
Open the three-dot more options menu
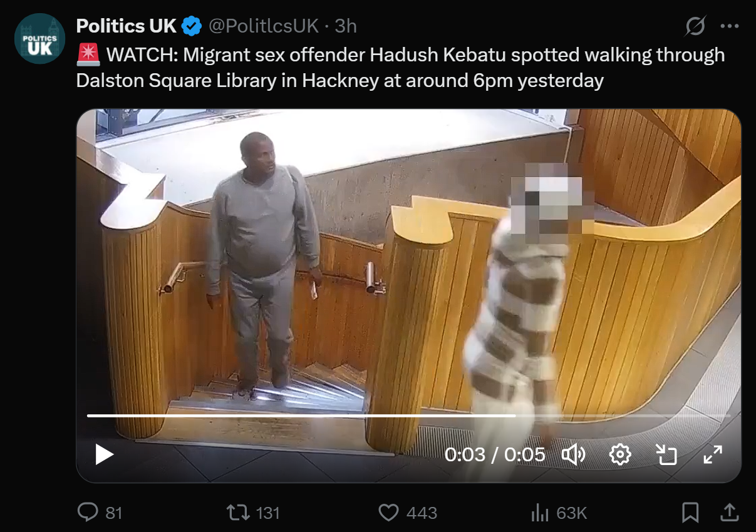click(730, 26)
